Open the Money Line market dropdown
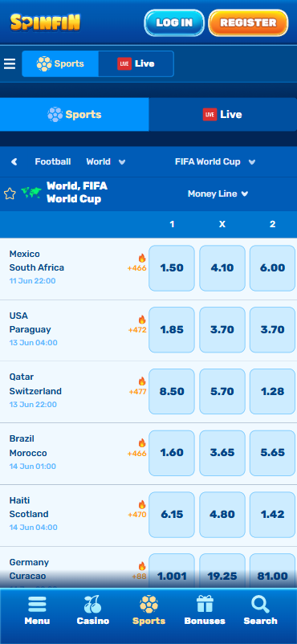This screenshot has height=644, width=297. click(x=218, y=194)
